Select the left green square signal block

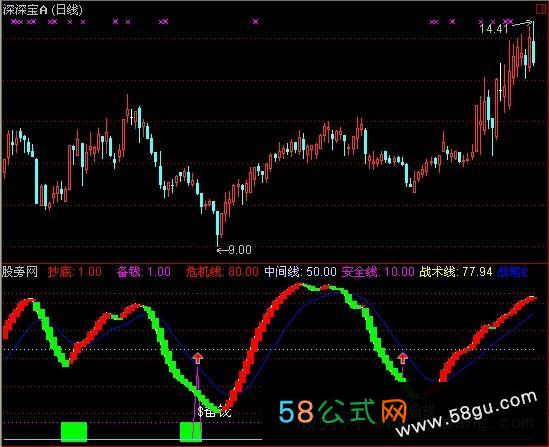coord(74,431)
